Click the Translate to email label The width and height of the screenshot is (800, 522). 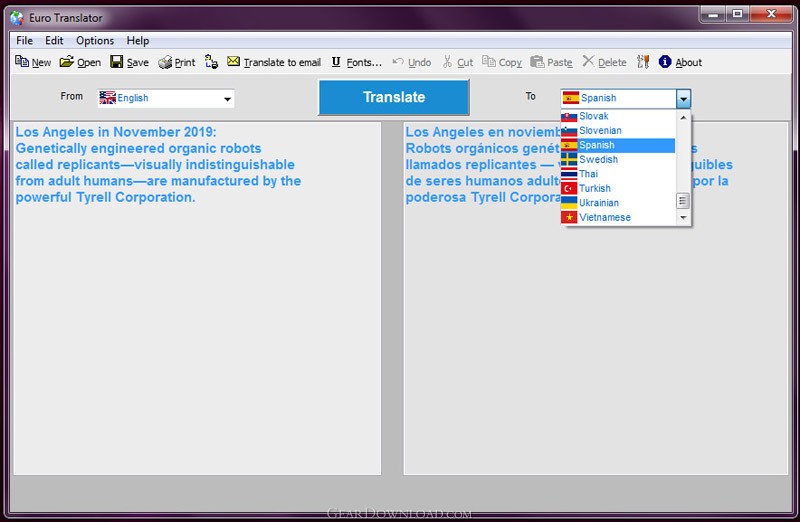coord(282,63)
